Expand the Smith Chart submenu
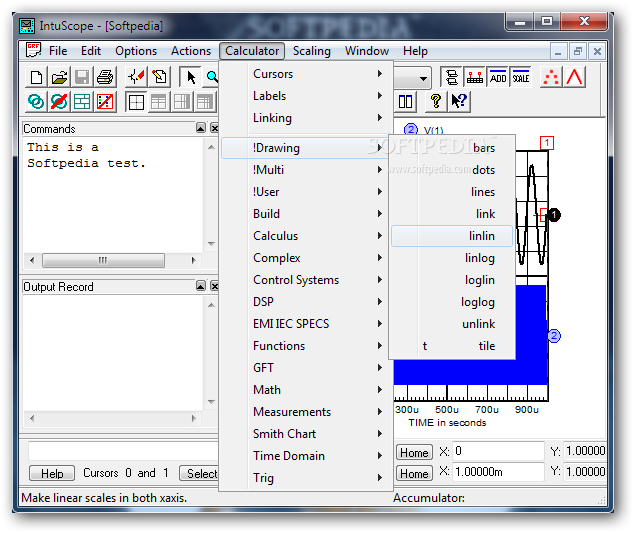Image resolution: width=634 pixels, height=533 pixels. [x=306, y=434]
